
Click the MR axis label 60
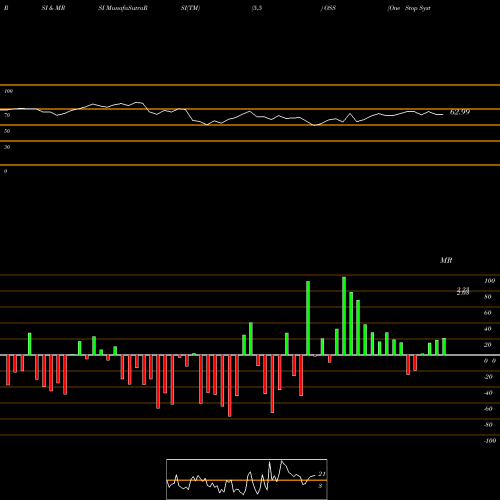(488, 313)
